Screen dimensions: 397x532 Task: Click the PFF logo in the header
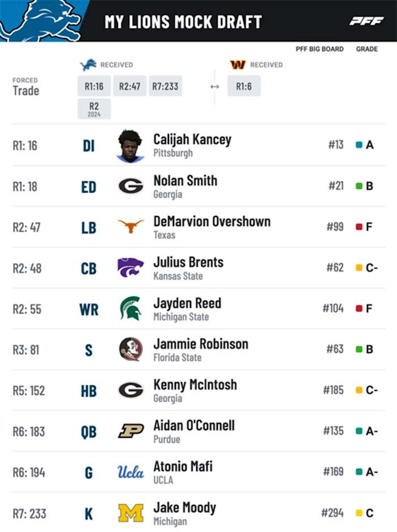(x=366, y=21)
